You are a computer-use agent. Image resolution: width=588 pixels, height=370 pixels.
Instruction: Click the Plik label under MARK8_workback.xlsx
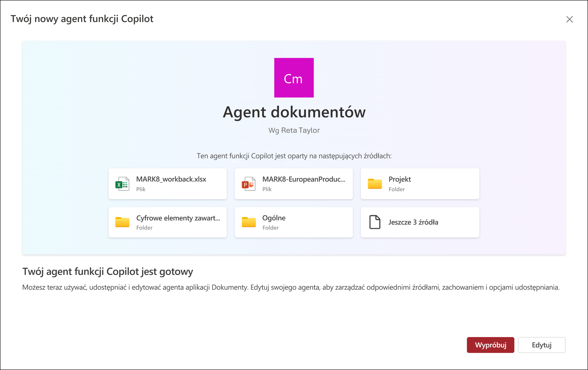141,189
